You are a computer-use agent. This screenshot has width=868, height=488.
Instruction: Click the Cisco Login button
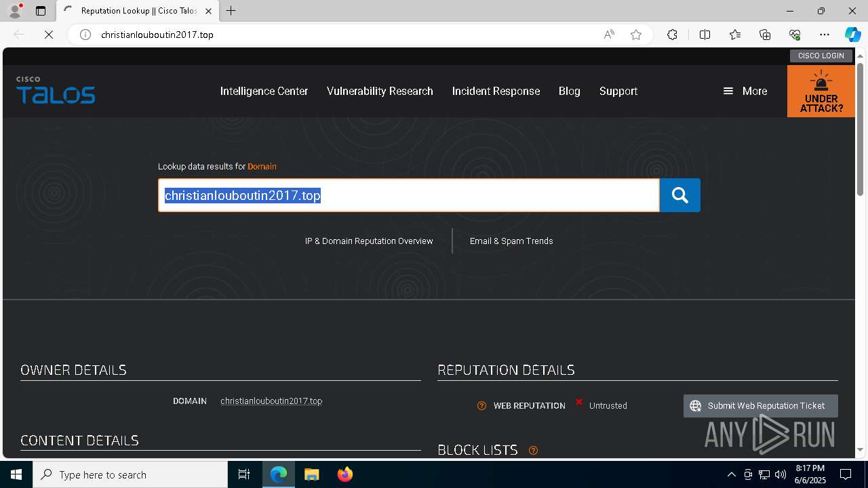click(821, 56)
